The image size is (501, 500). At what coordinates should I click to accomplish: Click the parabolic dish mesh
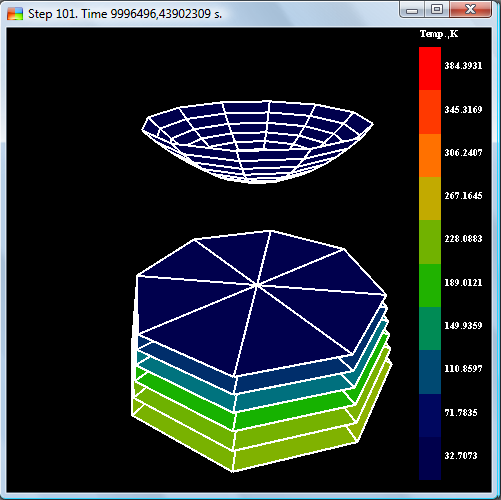(x=257, y=142)
